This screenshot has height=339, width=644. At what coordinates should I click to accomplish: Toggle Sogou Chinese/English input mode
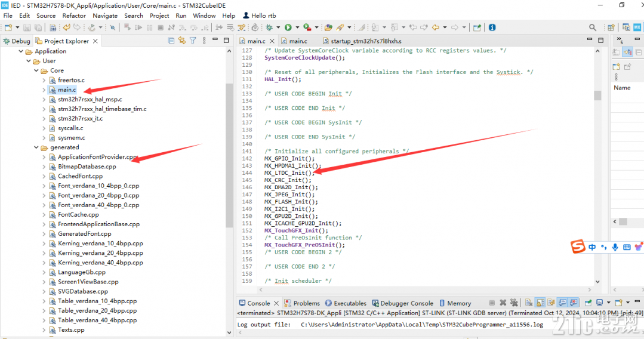coord(592,247)
